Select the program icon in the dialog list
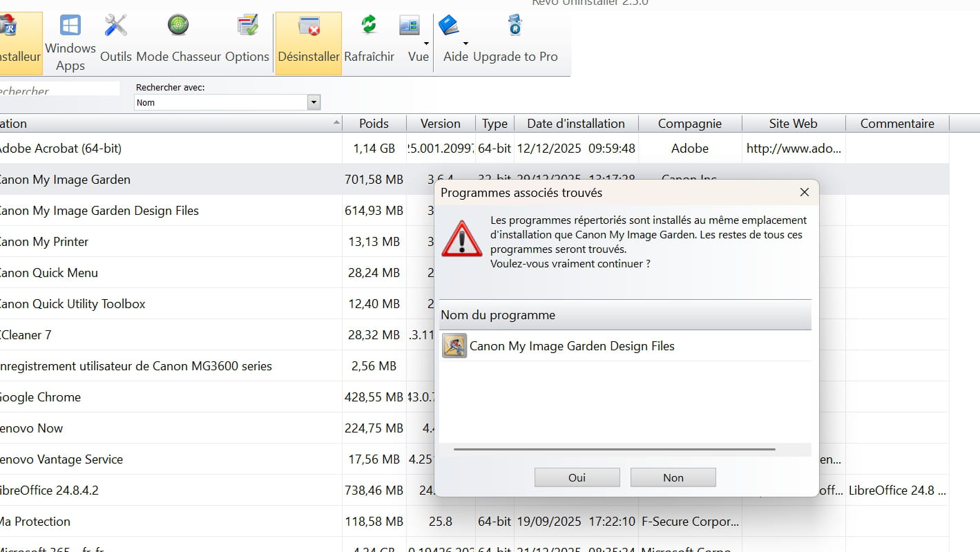980x552 pixels. coord(454,345)
